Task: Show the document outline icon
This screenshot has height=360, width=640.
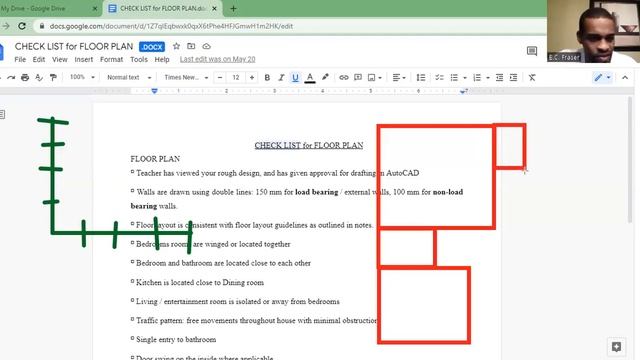Action: 2,115
